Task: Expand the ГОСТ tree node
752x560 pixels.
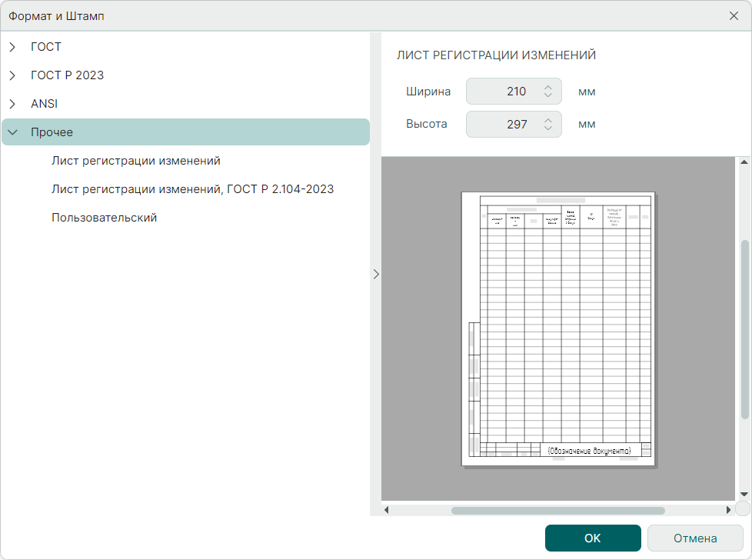Action: [x=12, y=47]
